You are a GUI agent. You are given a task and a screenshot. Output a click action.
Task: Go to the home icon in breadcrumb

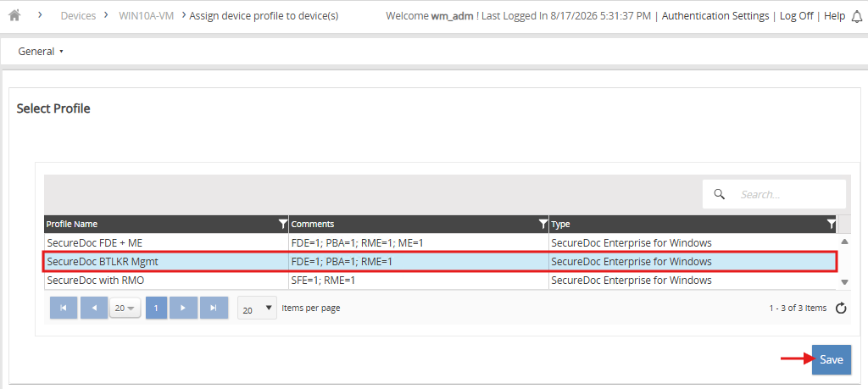coord(15,15)
